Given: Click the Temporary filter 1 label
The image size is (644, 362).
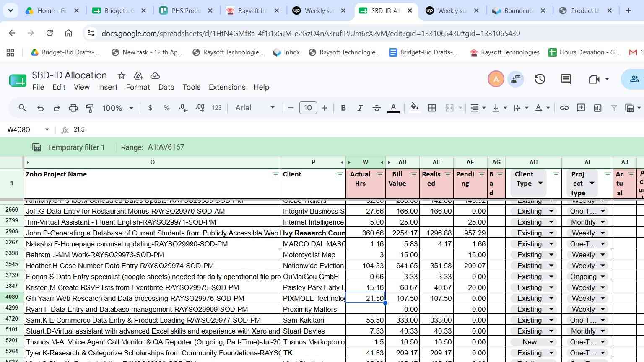Looking at the screenshot, I should click(76, 147).
